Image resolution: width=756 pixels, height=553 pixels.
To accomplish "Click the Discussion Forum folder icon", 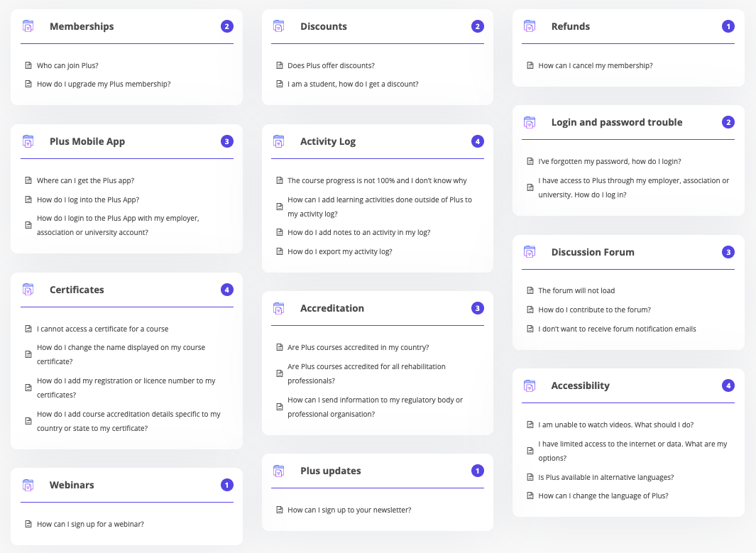I will click(x=530, y=252).
